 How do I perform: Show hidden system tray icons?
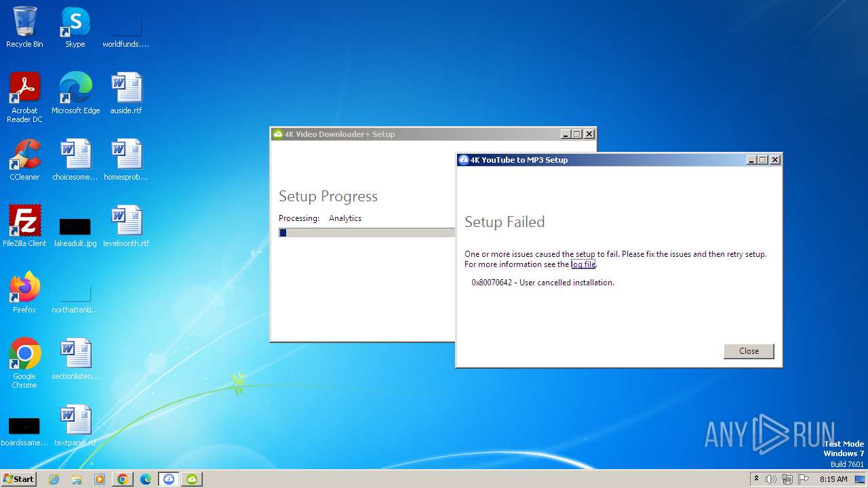[x=756, y=479]
